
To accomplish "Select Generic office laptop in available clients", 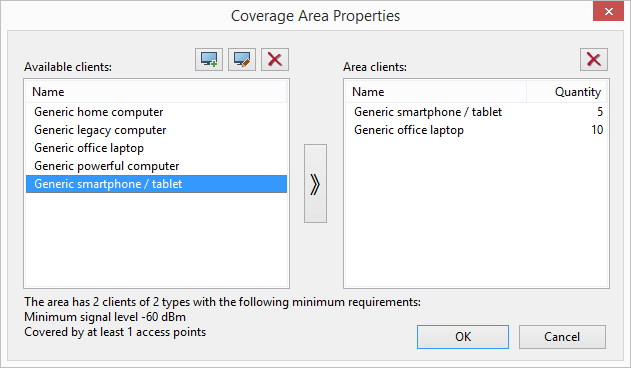I will point(157,148).
